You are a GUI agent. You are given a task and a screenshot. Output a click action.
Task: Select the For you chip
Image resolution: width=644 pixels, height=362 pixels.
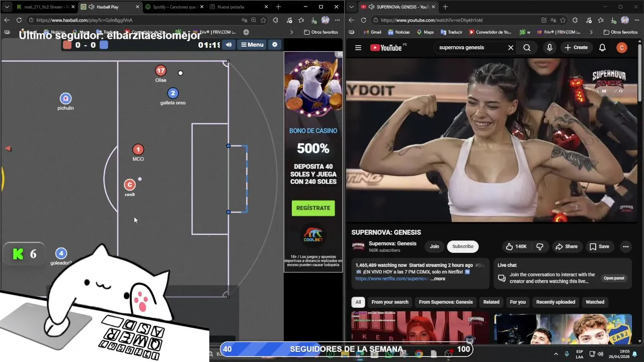coord(518,302)
